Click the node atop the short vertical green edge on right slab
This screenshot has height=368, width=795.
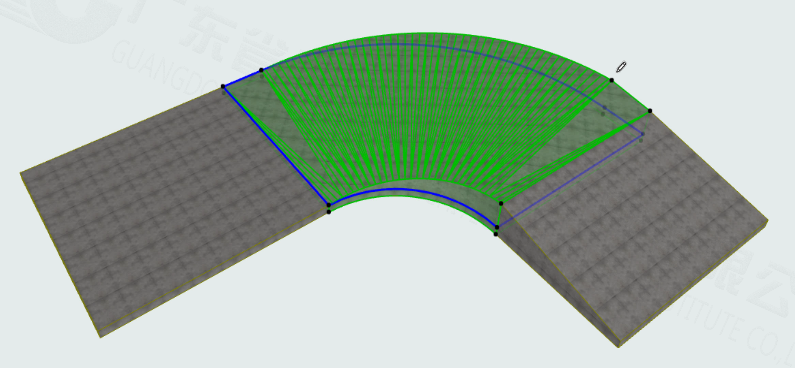click(501, 203)
